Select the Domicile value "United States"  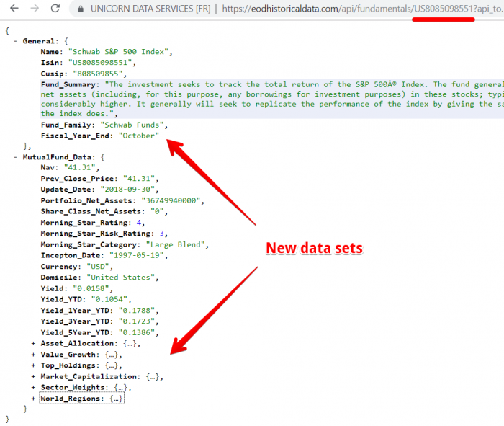tap(121, 278)
